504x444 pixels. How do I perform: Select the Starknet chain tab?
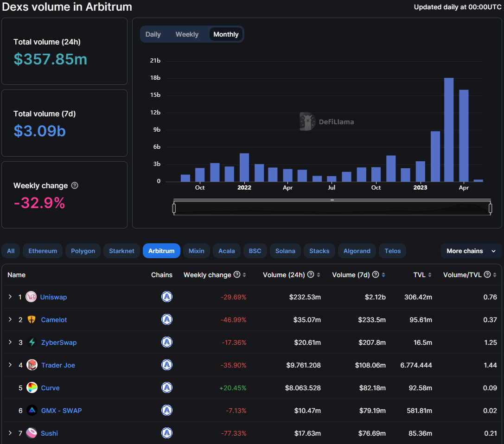click(x=121, y=251)
